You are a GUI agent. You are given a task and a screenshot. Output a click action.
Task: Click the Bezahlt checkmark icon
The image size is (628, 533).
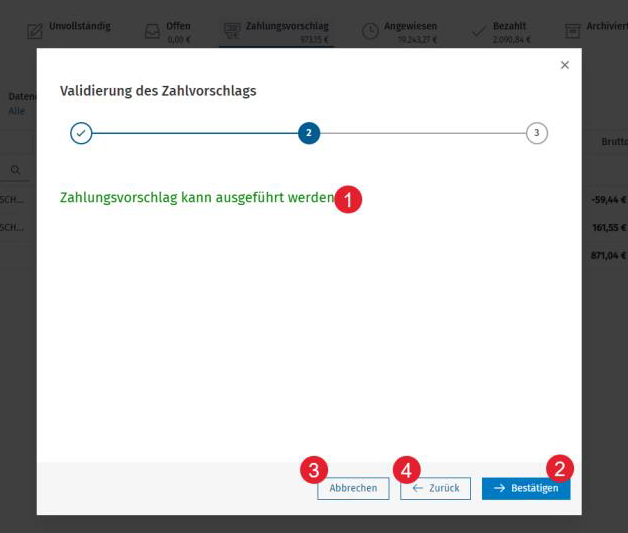click(x=479, y=31)
